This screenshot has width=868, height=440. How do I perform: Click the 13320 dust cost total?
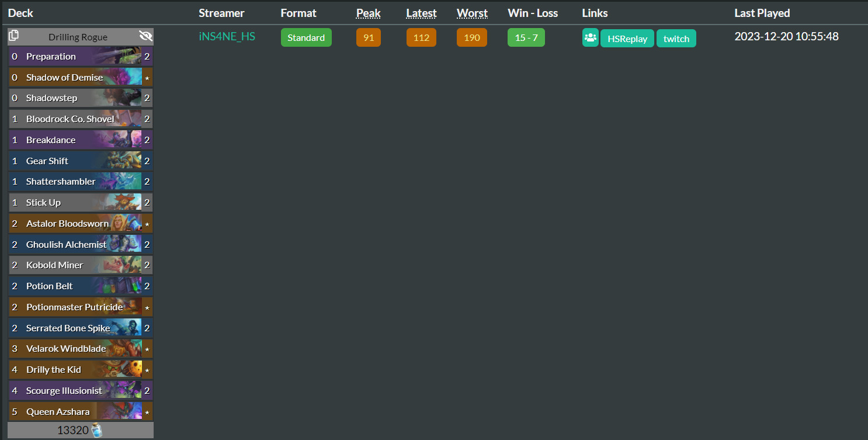(x=73, y=431)
